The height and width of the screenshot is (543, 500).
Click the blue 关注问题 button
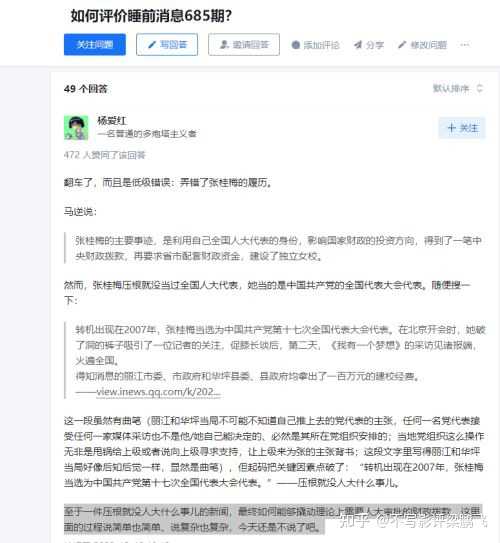click(x=95, y=44)
